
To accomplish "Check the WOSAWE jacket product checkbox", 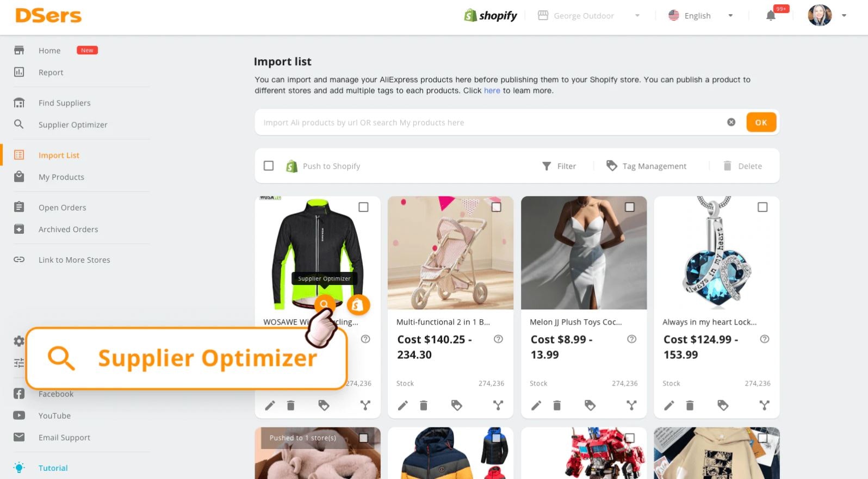I will pos(363,207).
